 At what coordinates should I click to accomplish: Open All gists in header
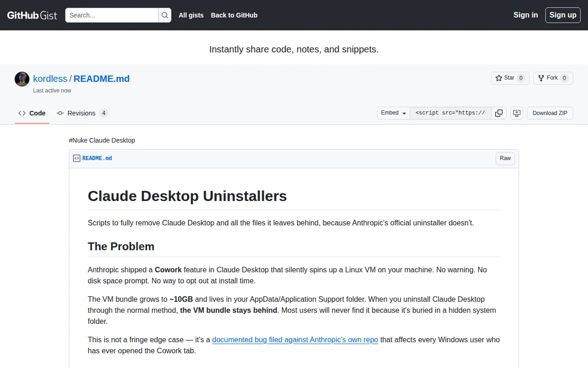pyautogui.click(x=191, y=15)
